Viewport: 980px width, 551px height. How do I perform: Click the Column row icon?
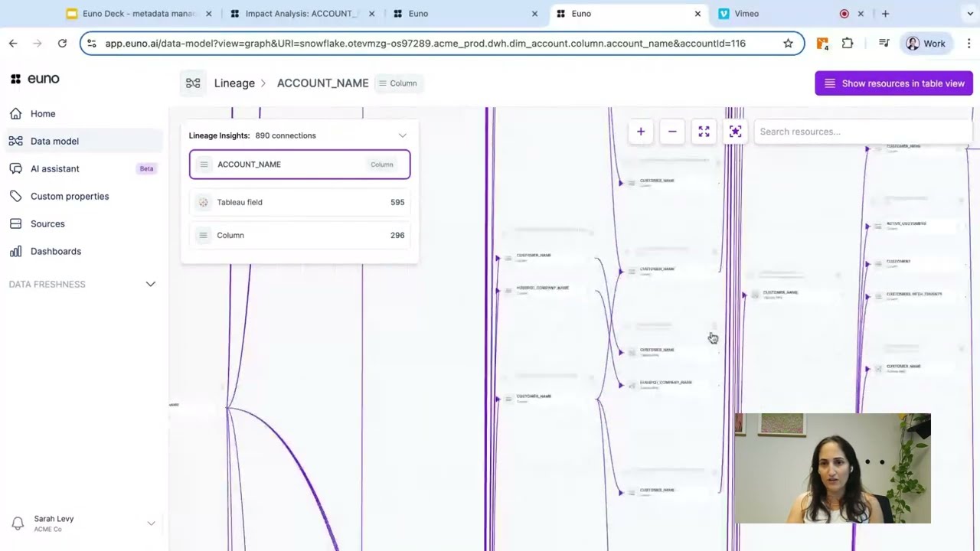point(203,235)
